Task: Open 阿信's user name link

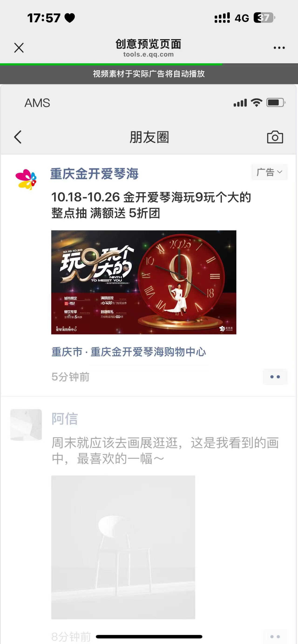Action: point(65,419)
